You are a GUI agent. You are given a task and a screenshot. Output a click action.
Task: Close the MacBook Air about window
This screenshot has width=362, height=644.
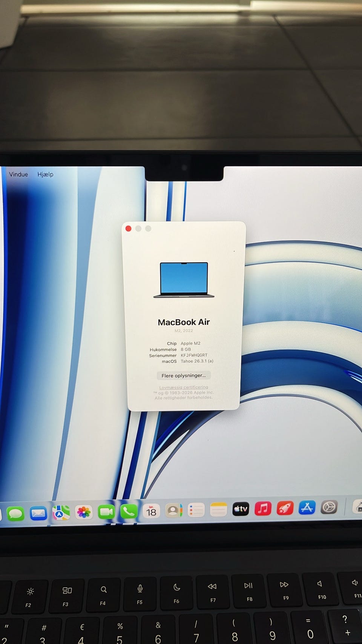(128, 229)
